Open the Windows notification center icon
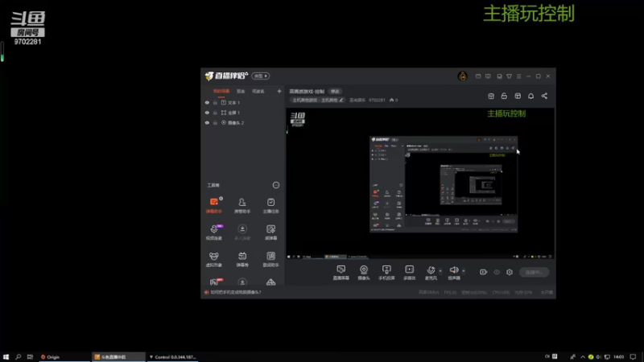This screenshot has width=644, height=362. pos(633,357)
